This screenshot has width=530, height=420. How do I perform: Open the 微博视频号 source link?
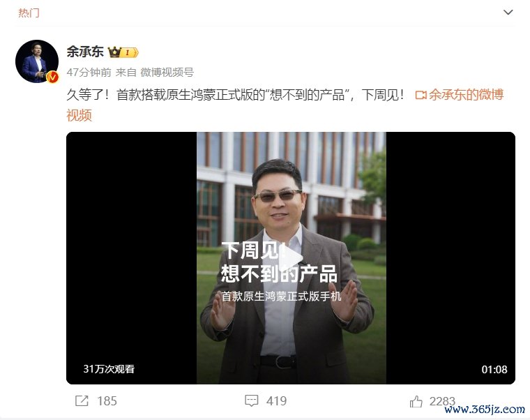click(167, 72)
